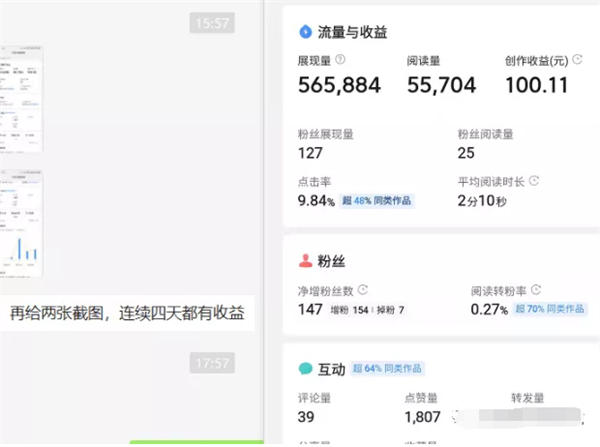Screen dimensions: 600x447
Task: Click the chat message 再给两张截图，连续四天都有收益
Action: 127,313
